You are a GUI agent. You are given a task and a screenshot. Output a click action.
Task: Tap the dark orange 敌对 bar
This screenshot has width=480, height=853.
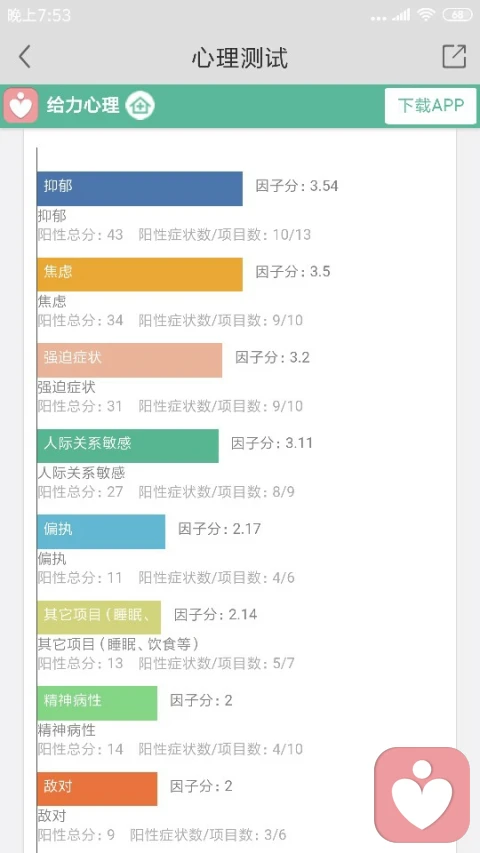[x=97, y=789]
